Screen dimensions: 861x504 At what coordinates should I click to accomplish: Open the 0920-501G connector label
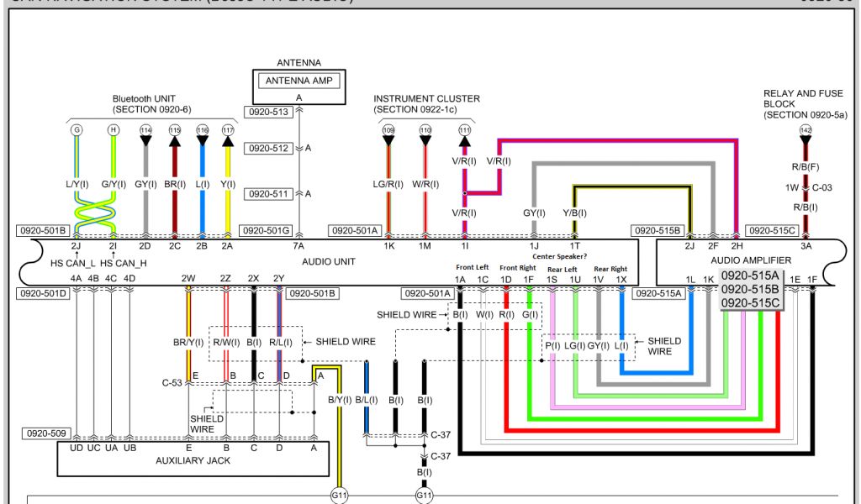[x=267, y=230]
